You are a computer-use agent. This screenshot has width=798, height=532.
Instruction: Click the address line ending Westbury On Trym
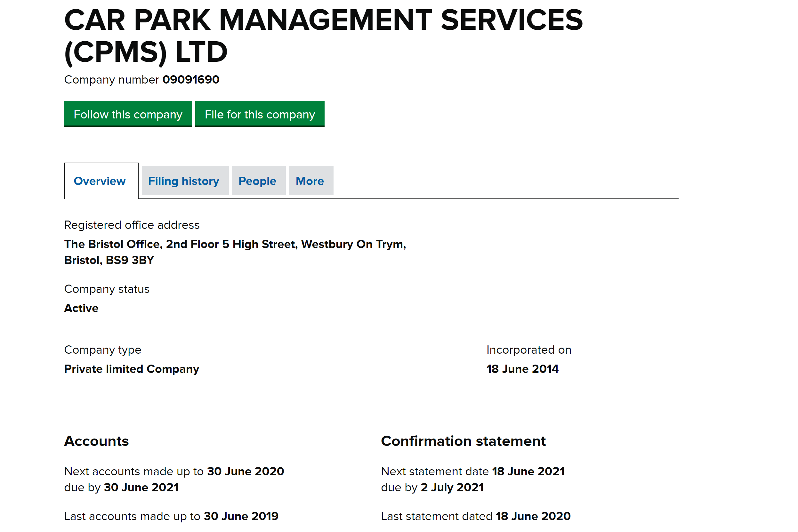tap(235, 244)
